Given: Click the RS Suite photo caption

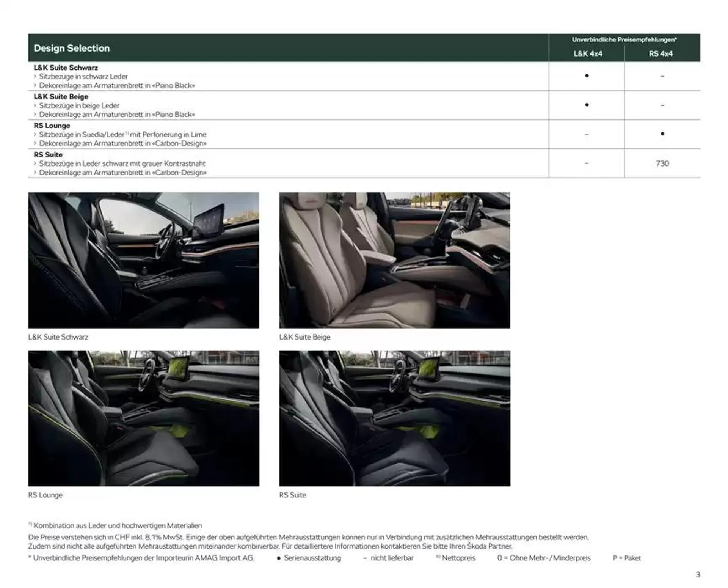Looking at the screenshot, I should (x=292, y=495).
